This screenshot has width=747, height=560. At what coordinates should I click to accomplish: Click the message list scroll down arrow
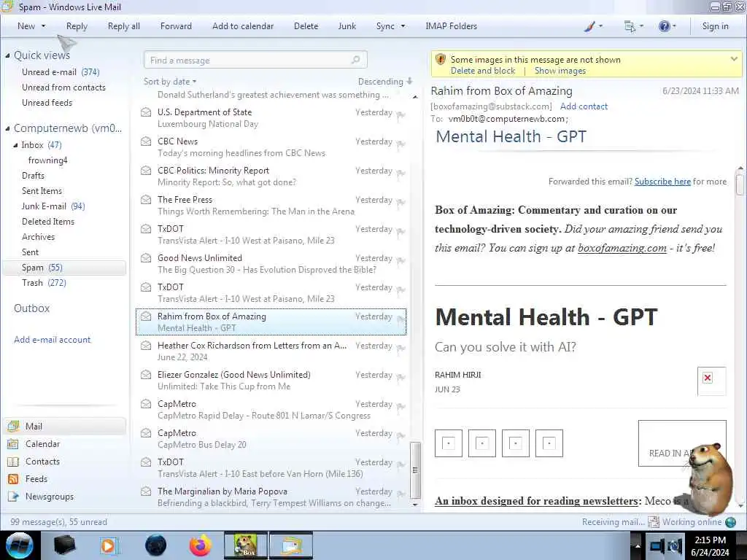pos(415,505)
